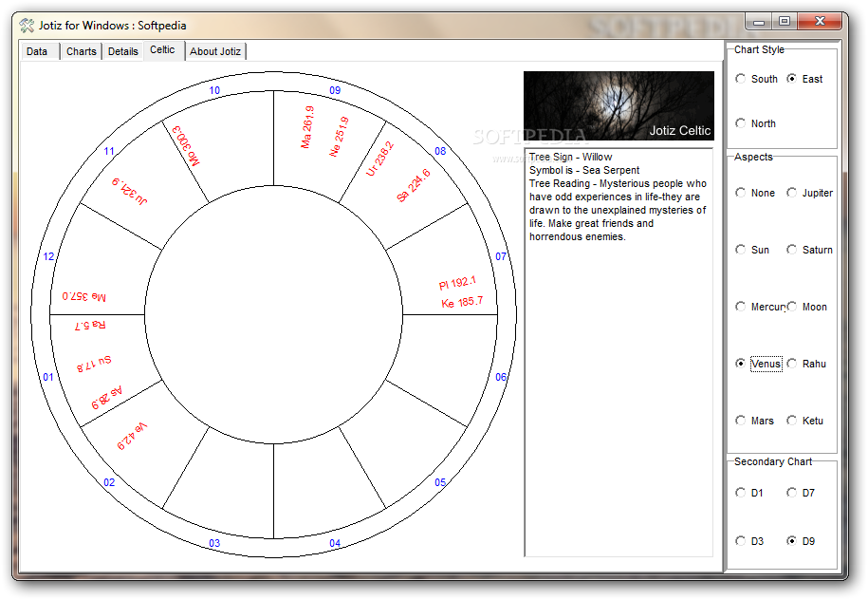Click house number 09 on chart

coord(335,90)
